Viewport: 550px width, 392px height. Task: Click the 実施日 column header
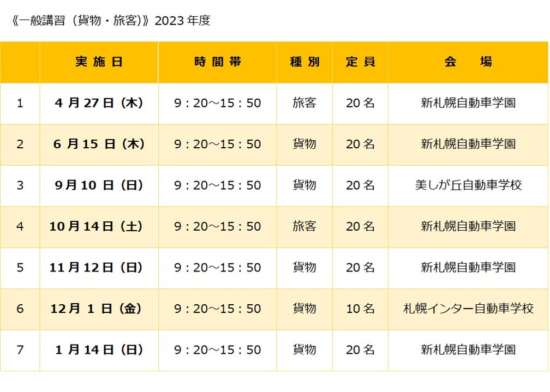click(x=99, y=62)
